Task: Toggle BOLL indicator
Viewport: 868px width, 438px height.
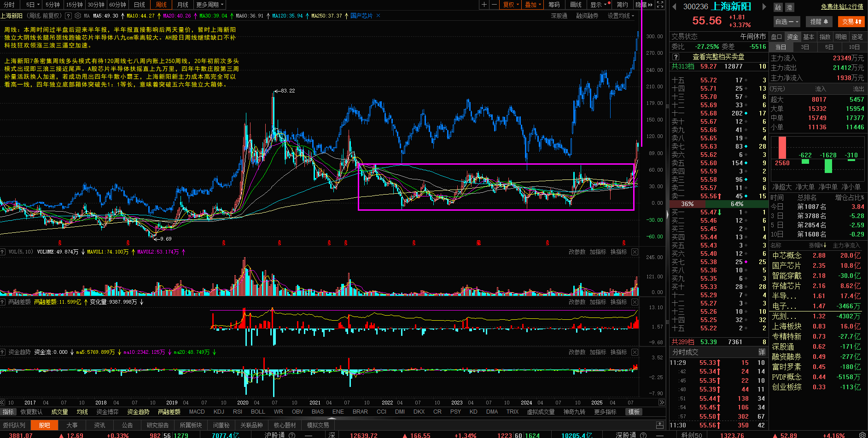Action: pyautogui.click(x=258, y=412)
